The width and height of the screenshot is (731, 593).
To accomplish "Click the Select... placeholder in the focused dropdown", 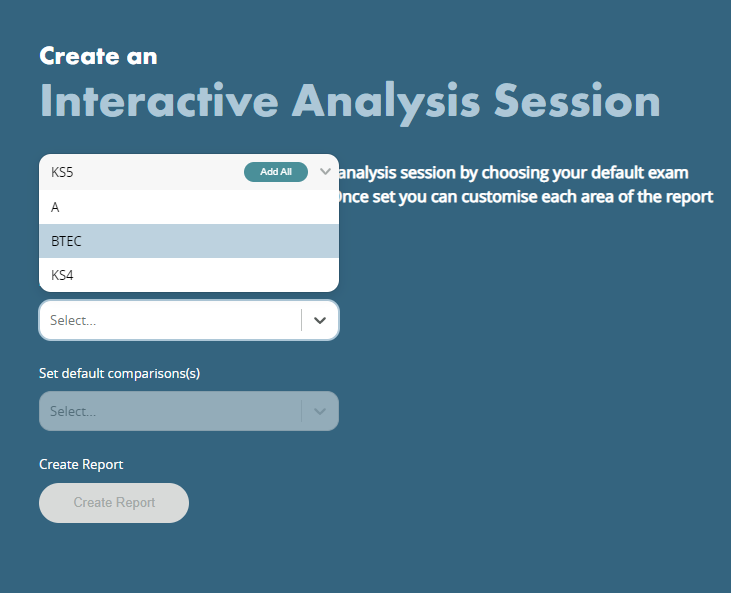I will pos(73,320).
